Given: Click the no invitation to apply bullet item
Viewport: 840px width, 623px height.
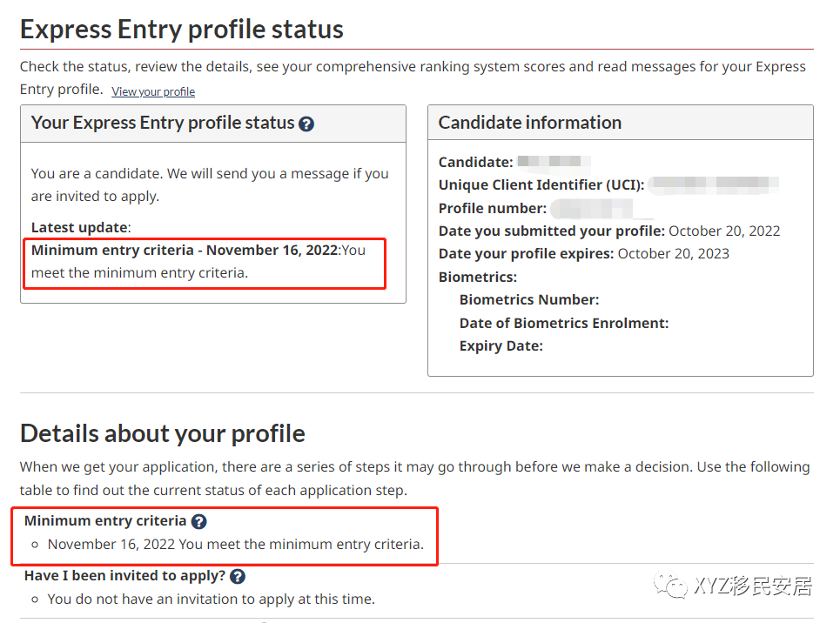Looking at the screenshot, I should [x=211, y=599].
